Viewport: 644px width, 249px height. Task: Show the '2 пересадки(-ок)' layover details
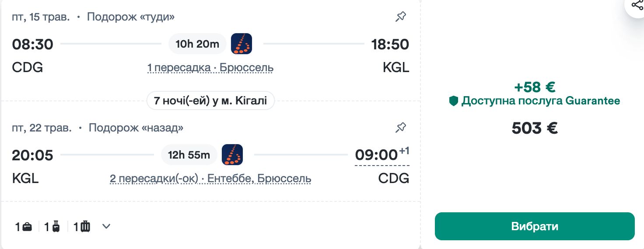click(210, 179)
